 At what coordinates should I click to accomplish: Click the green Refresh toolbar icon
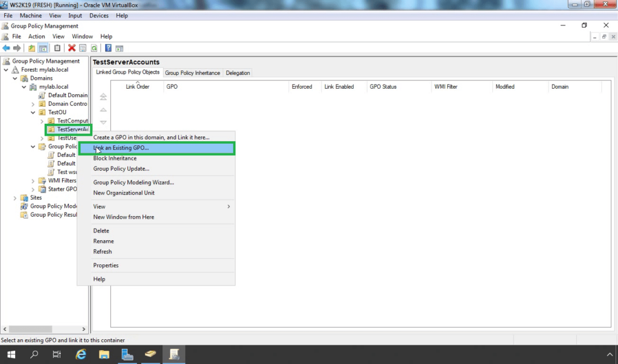94,48
